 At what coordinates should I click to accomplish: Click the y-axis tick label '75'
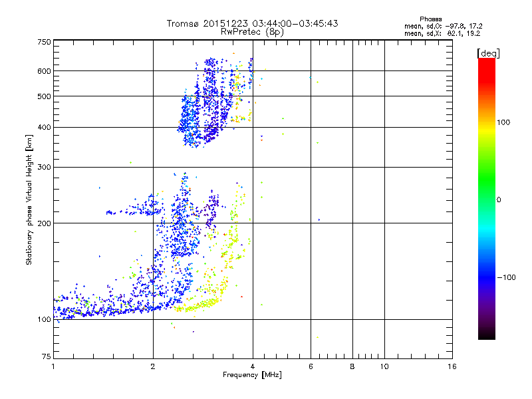point(47,356)
